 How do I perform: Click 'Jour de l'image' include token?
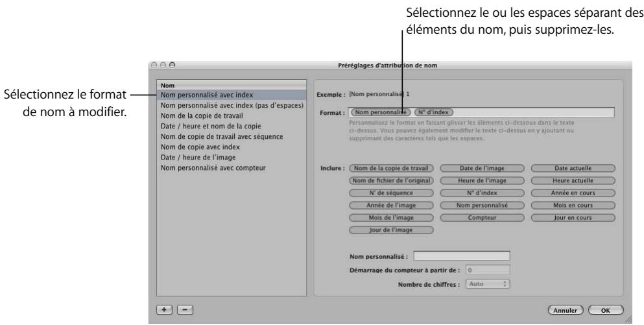point(391,230)
